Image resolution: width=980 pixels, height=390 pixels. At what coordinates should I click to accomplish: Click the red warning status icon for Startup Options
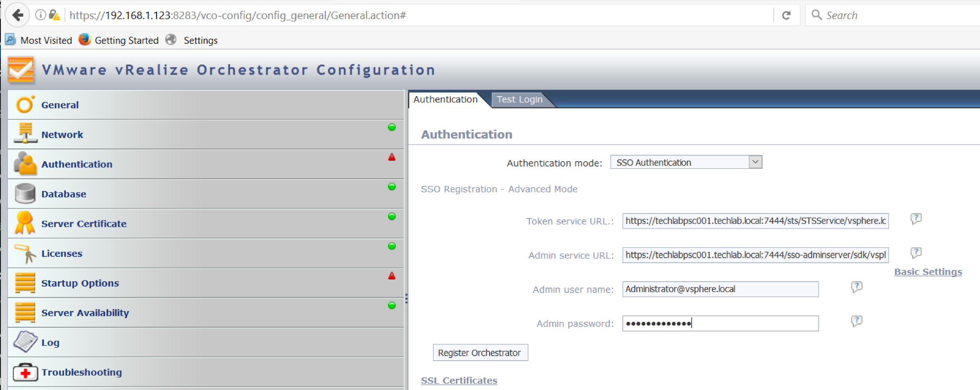click(x=392, y=276)
